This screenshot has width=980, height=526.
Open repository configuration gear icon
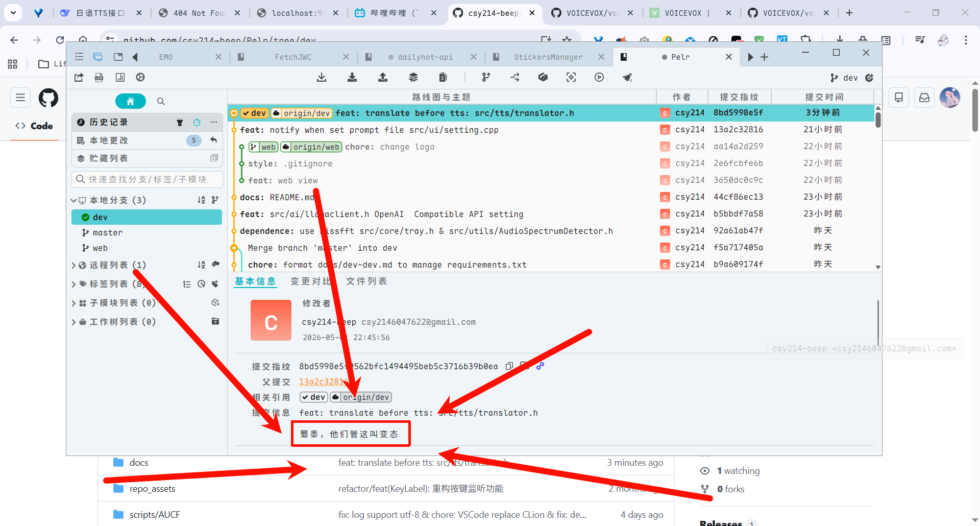pyautogui.click(x=140, y=77)
